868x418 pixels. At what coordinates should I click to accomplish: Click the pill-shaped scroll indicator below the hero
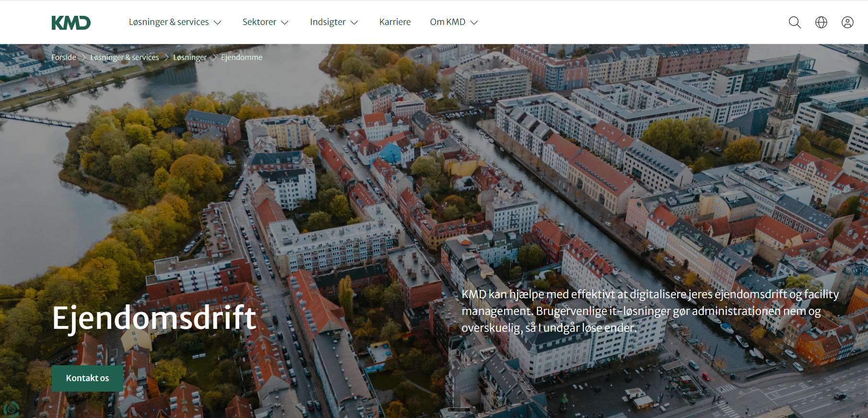pos(459,409)
